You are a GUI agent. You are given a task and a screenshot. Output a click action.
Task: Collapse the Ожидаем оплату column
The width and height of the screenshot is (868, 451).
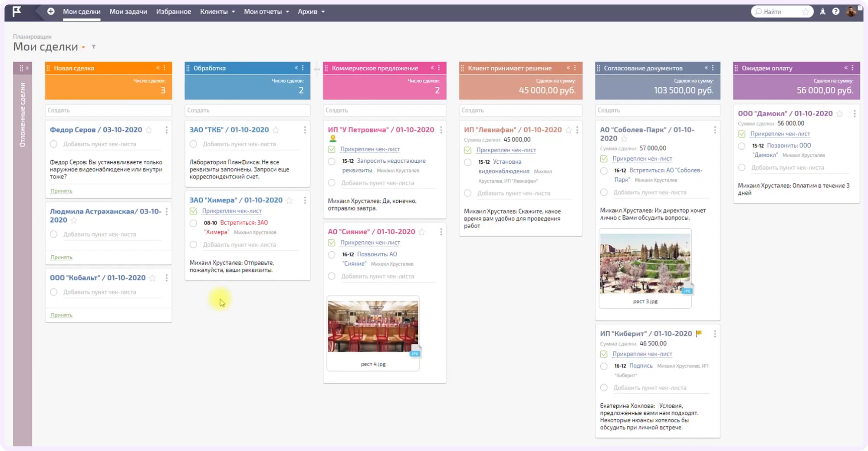(x=846, y=68)
